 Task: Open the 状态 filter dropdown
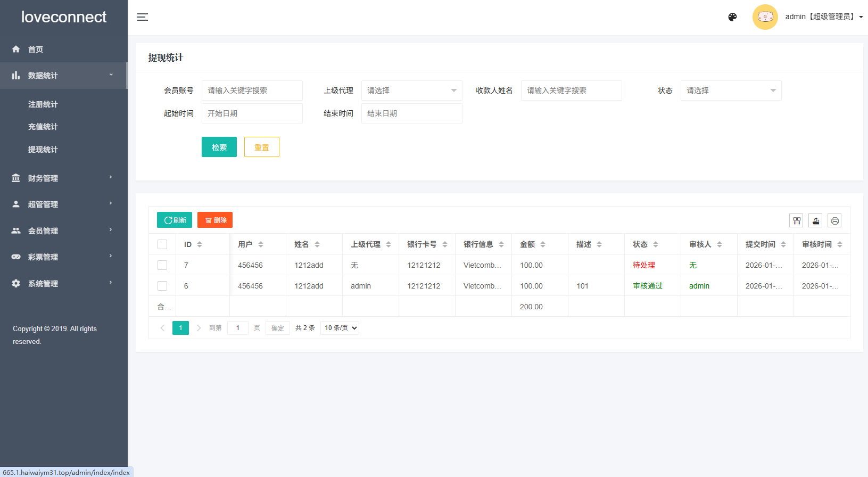tap(731, 91)
